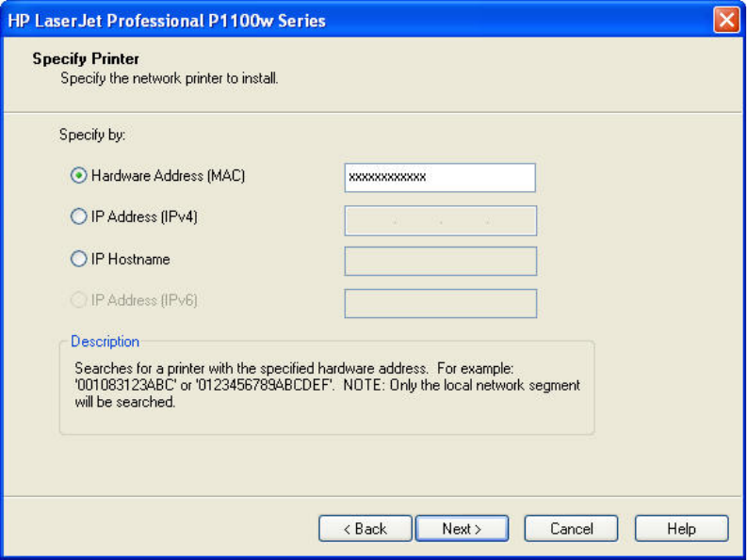Click the greyed-out IP Address (IPv6) radio
Image resolution: width=747 pixels, height=560 pixels.
click(x=79, y=301)
